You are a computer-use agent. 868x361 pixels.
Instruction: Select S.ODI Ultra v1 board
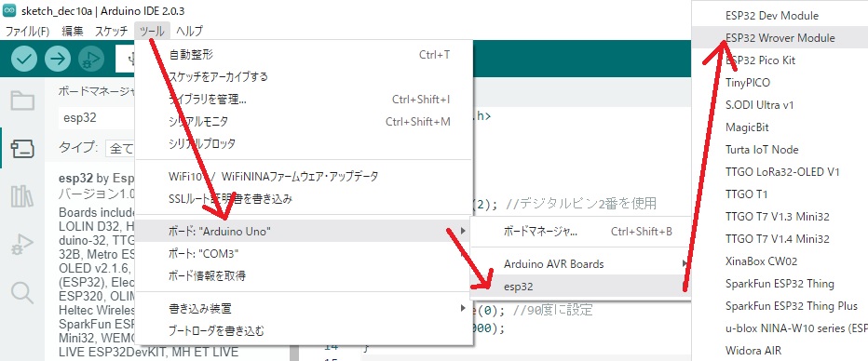point(780,104)
